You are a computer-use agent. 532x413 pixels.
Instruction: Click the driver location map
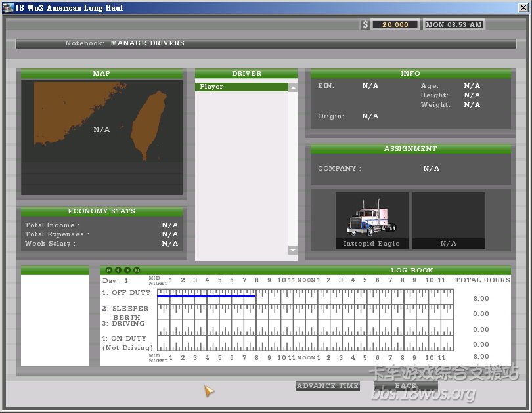pyautogui.click(x=102, y=137)
